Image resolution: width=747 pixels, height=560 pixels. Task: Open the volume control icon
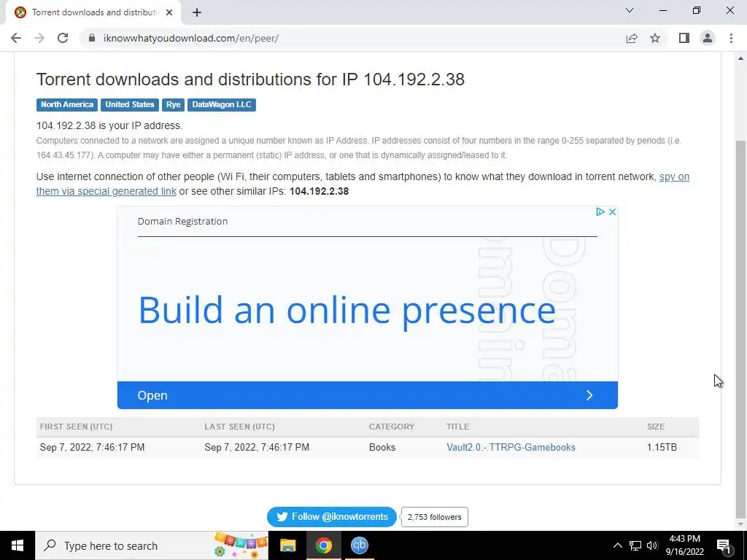tap(652, 545)
